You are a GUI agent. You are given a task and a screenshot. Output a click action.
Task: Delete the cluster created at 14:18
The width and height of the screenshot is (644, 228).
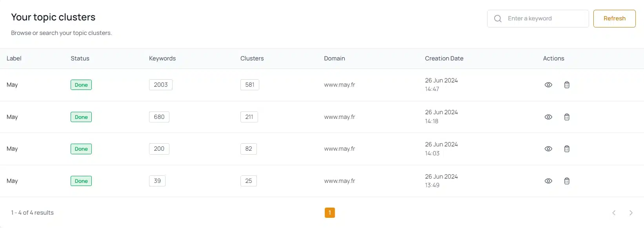coord(567,117)
